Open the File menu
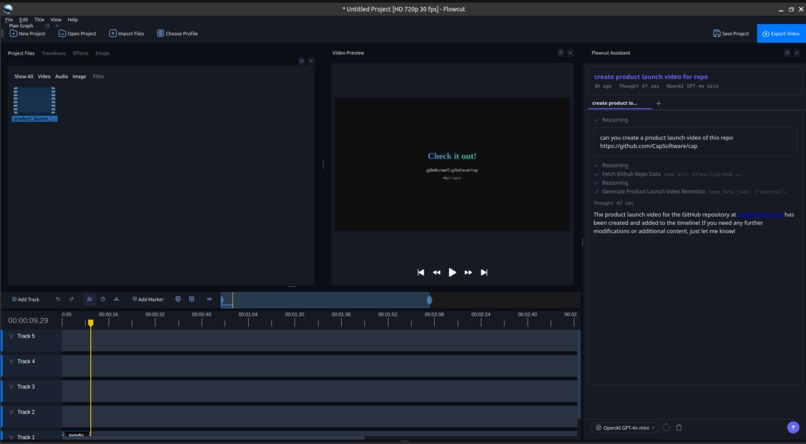806x444 pixels. [x=9, y=20]
